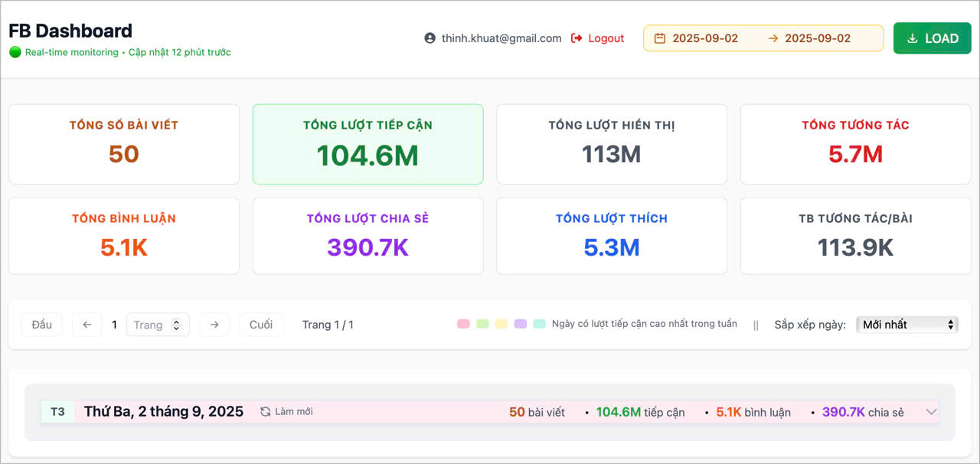The image size is (980, 464).
Task: Select the Tổng lượt tiếp cận card
Action: click(x=367, y=144)
